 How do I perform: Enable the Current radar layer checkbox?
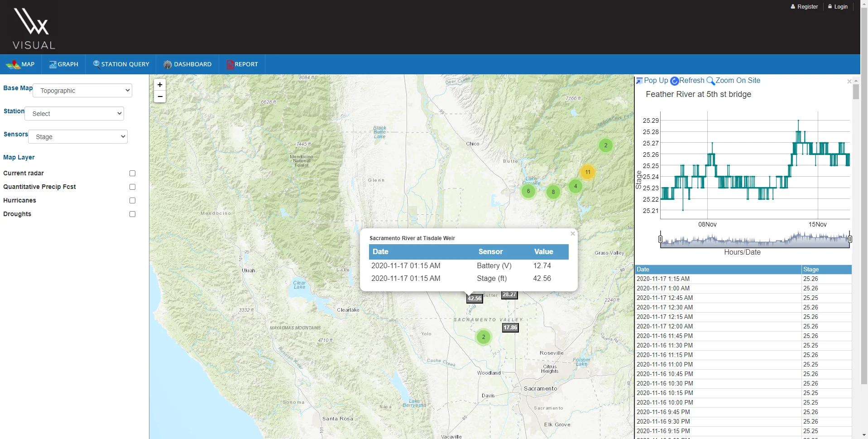pyautogui.click(x=132, y=174)
